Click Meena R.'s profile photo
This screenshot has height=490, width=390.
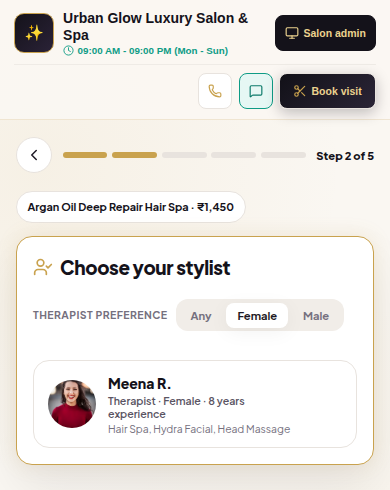point(72,404)
